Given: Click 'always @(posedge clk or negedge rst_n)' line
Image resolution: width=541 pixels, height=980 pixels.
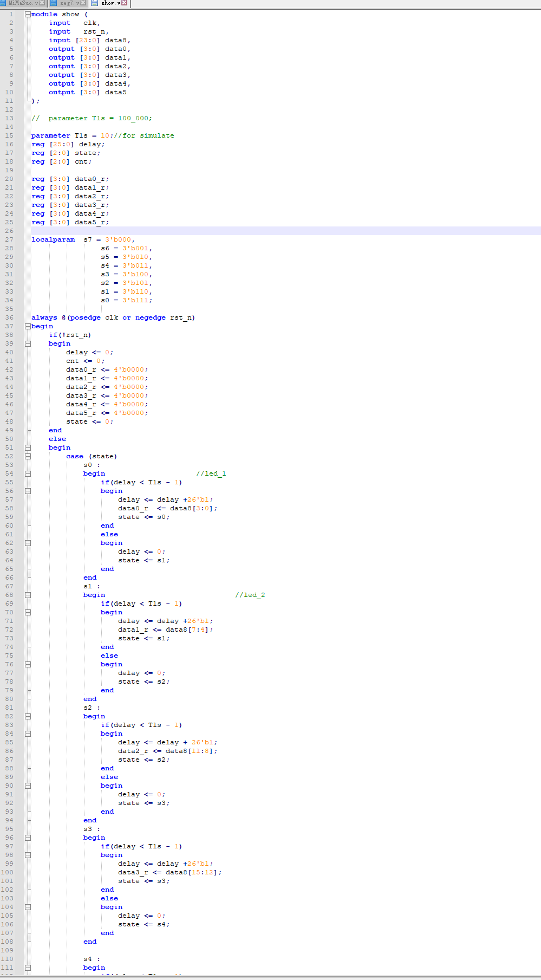Looking at the screenshot, I should click(x=113, y=317).
